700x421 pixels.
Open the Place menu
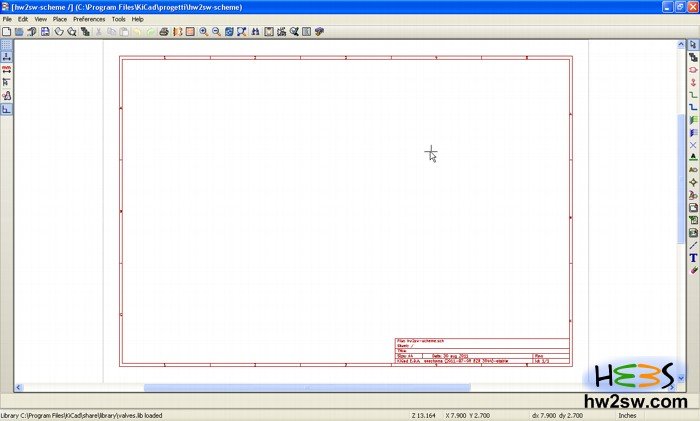60,19
